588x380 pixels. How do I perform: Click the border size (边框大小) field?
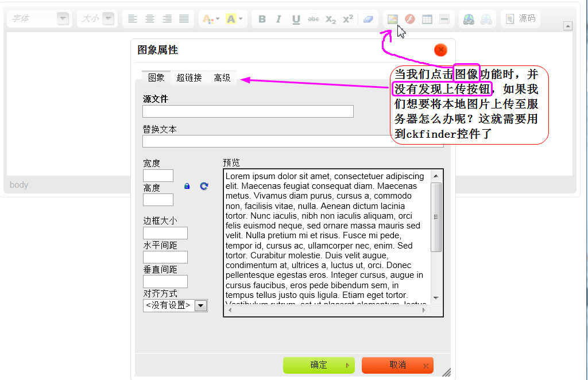click(165, 232)
